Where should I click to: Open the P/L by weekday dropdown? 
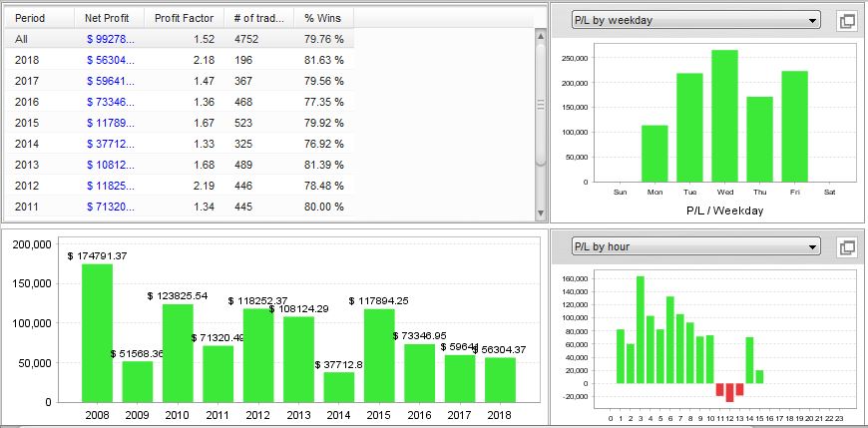(x=695, y=21)
